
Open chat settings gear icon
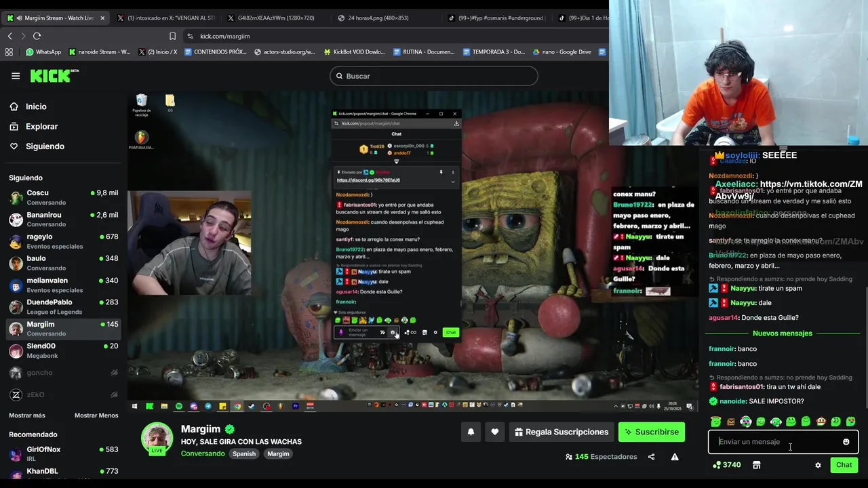coord(818,465)
